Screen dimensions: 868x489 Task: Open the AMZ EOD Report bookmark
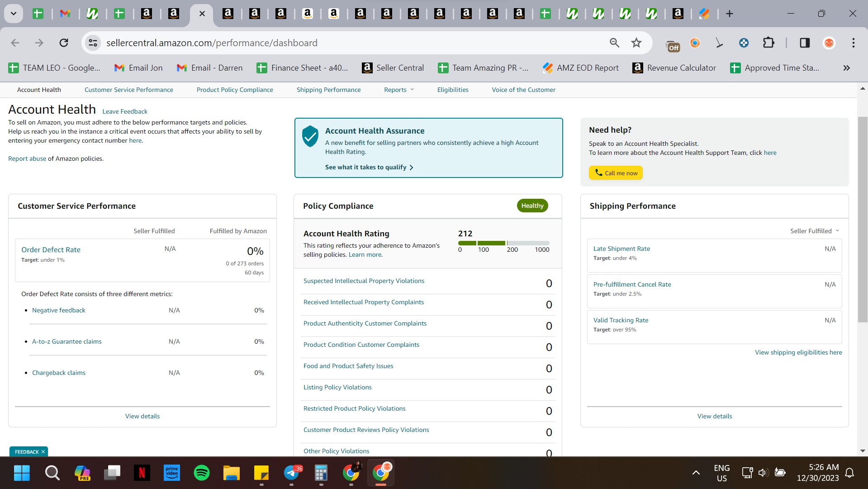point(581,67)
